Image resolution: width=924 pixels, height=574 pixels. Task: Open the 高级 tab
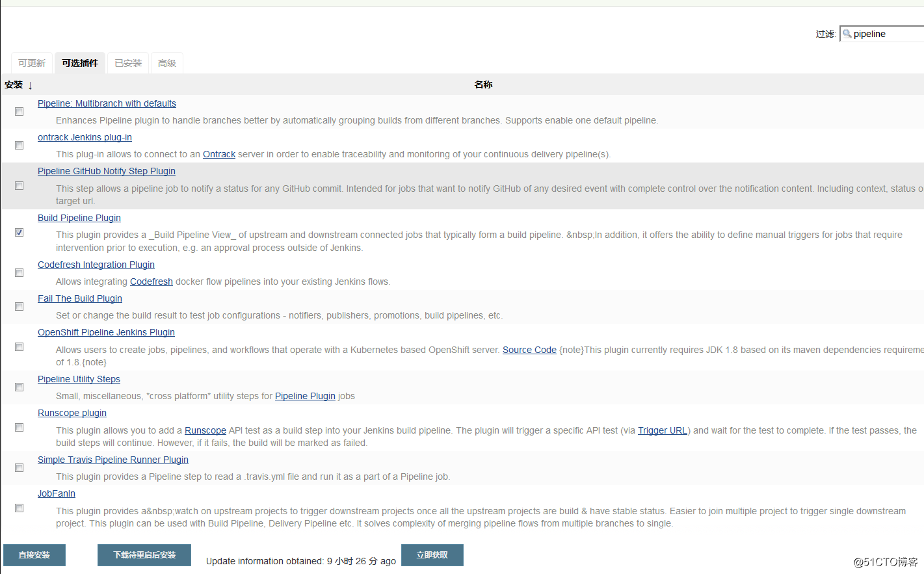167,63
